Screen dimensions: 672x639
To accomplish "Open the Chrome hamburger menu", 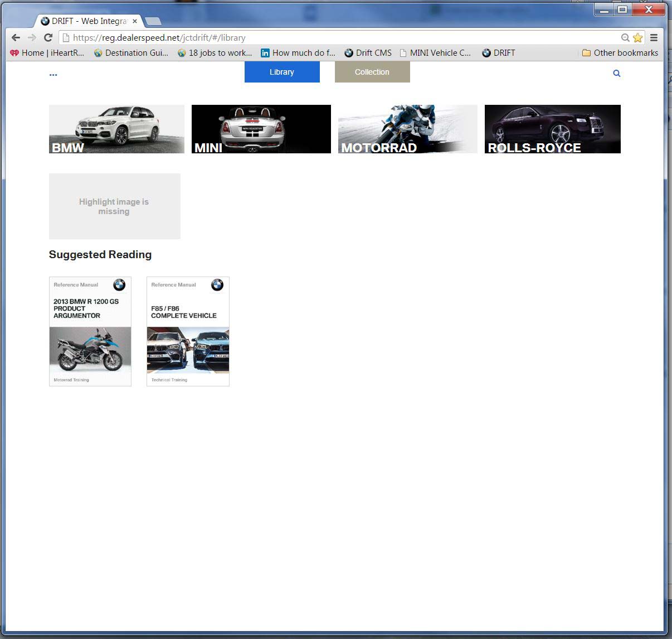I will click(654, 38).
